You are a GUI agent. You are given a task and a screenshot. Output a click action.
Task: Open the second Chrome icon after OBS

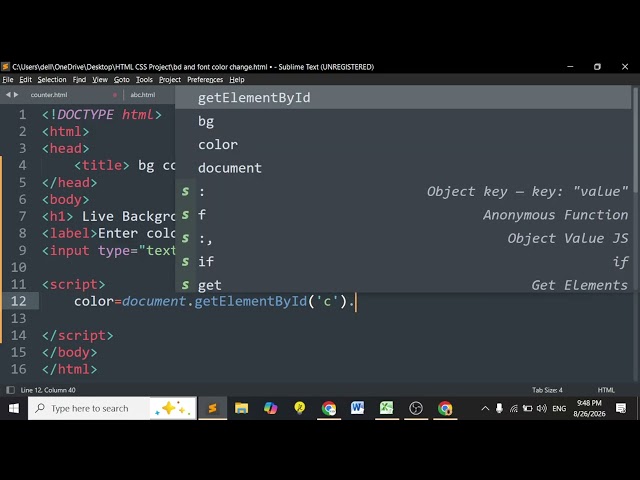[445, 408]
